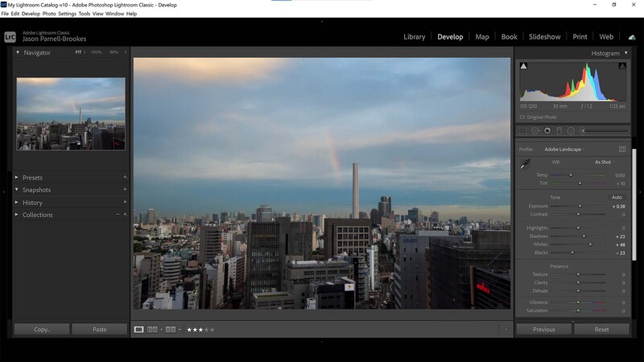Clear History with the X icon

click(125, 203)
